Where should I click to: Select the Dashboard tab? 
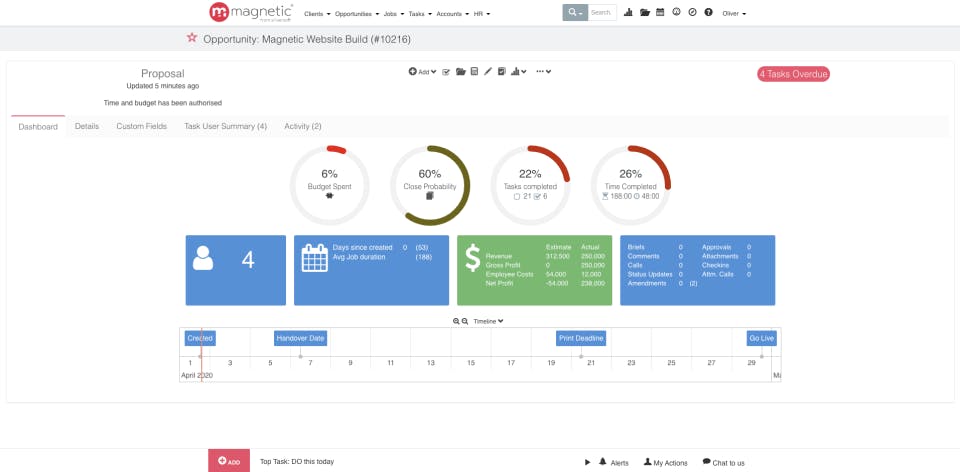click(x=38, y=127)
